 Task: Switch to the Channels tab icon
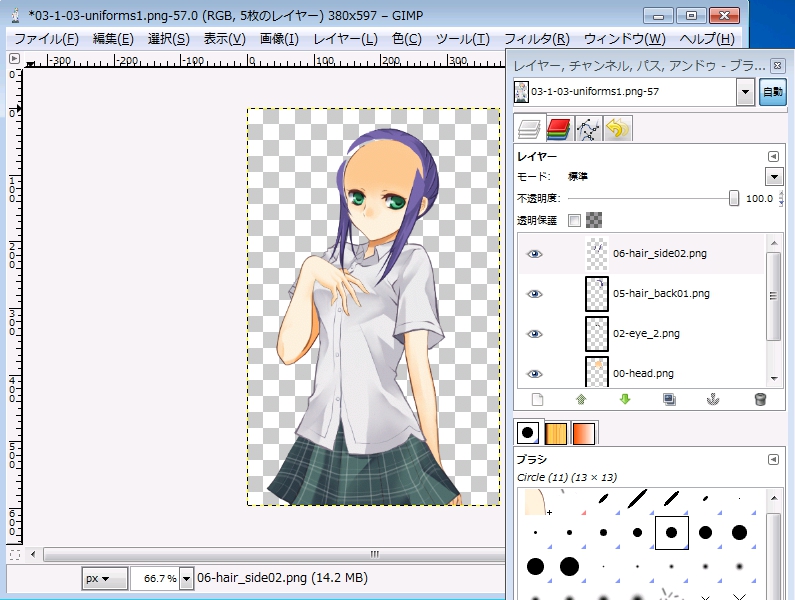click(x=559, y=129)
